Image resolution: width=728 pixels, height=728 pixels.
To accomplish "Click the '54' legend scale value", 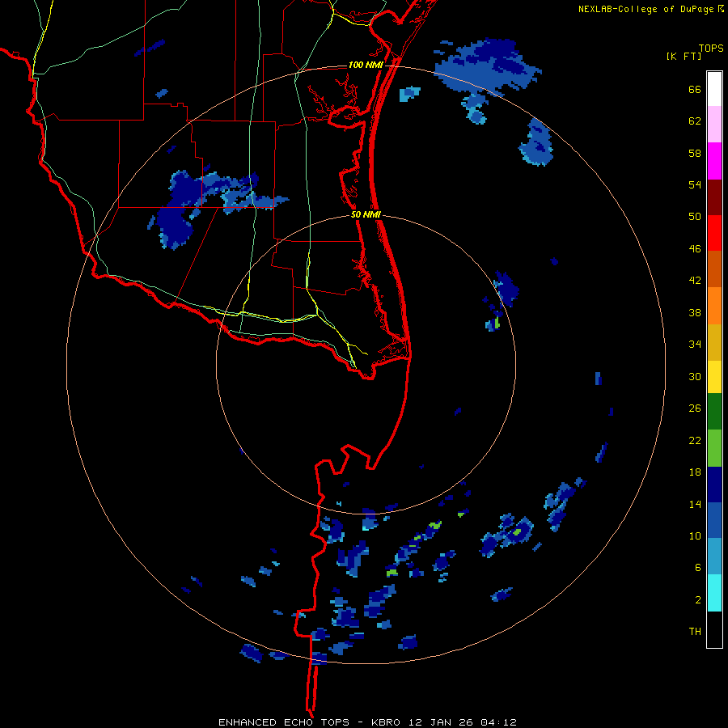I will point(695,184).
